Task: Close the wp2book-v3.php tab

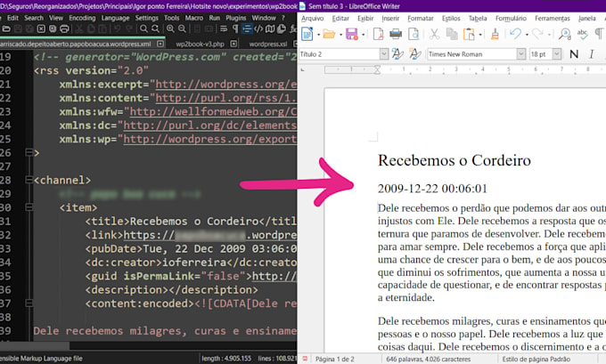Action: pyautogui.click(x=233, y=44)
